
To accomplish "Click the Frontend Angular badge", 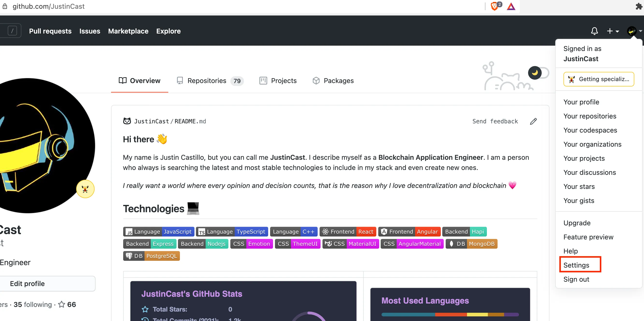I will (409, 232).
